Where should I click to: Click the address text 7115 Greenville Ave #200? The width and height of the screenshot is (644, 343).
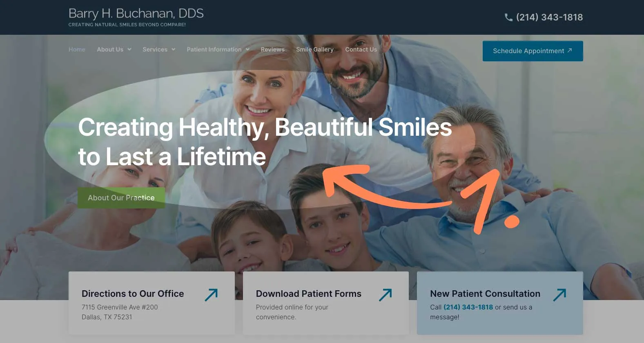pyautogui.click(x=120, y=307)
